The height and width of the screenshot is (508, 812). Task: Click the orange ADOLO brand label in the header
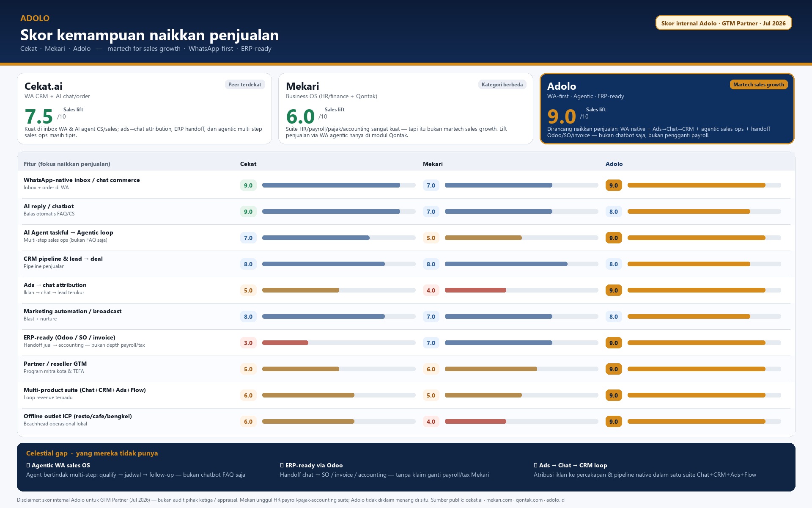[35, 18]
